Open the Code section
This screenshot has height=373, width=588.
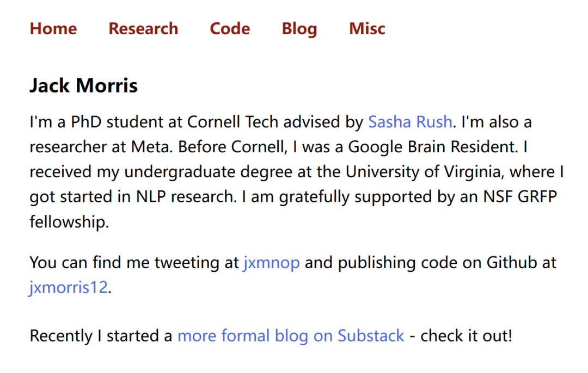[230, 29]
